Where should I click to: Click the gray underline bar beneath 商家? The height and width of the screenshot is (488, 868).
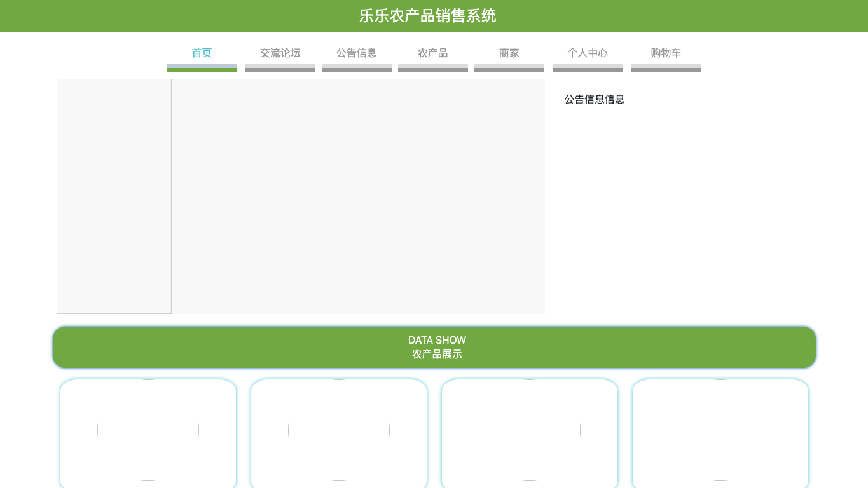tap(509, 68)
